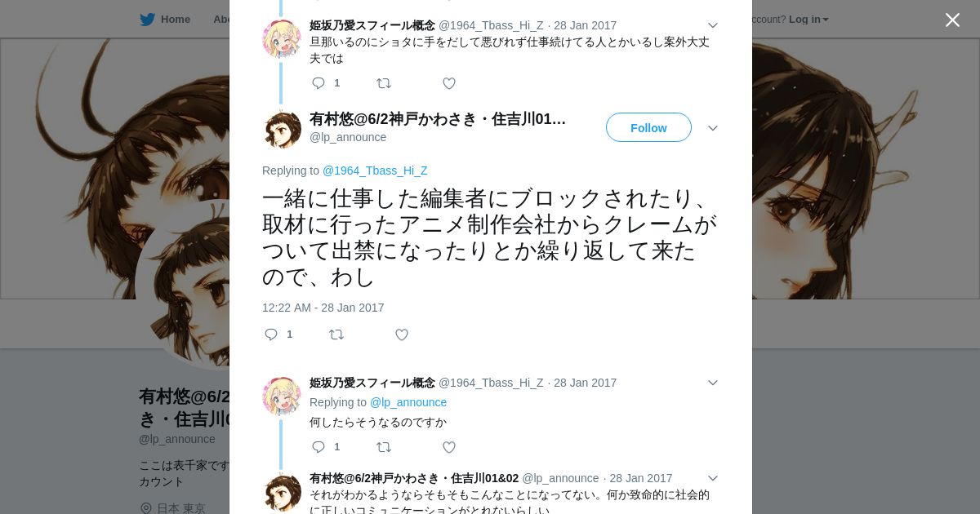Open the 12:22 AM - 28 Jan 2017 timestamp
This screenshot has height=514, width=980.
point(323,308)
